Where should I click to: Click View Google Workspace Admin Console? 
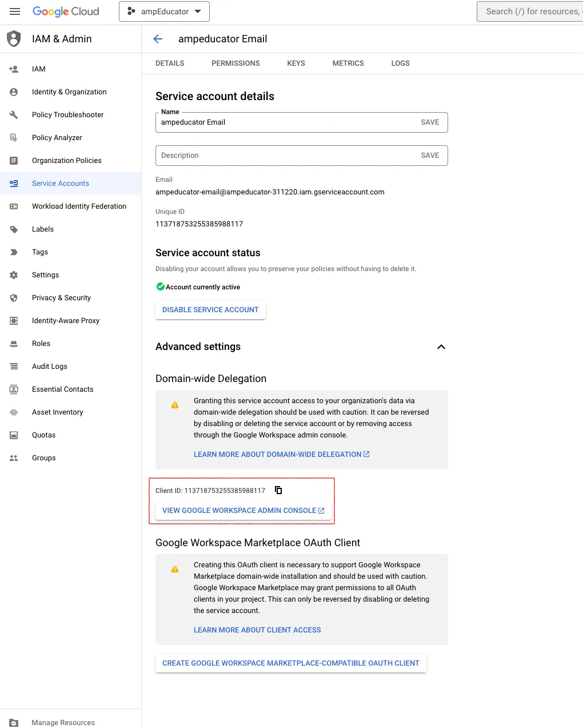click(243, 511)
